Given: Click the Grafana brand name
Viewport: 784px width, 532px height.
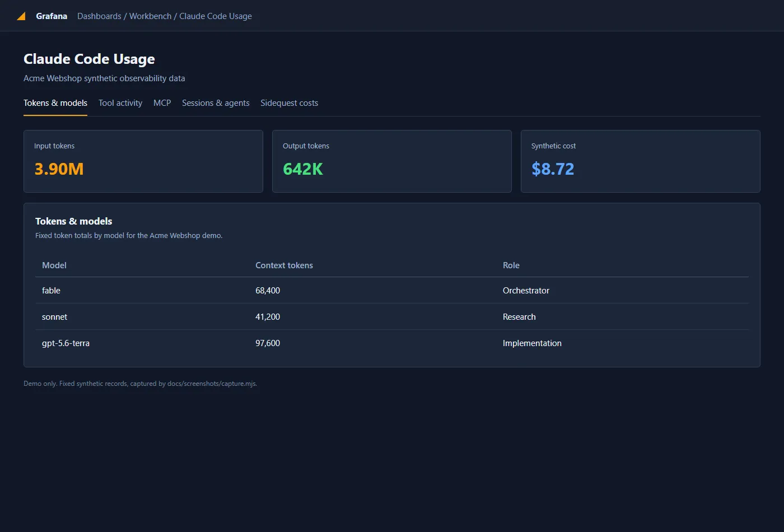Looking at the screenshot, I should pos(52,16).
